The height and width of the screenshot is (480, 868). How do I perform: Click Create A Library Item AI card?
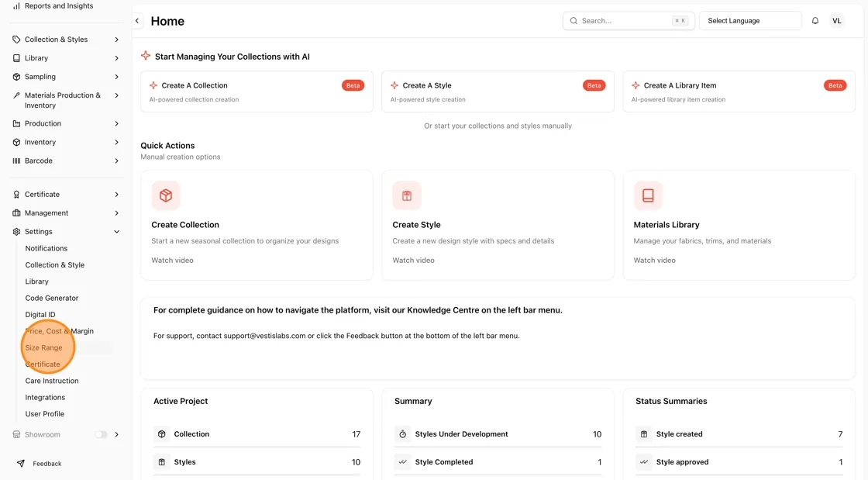coord(739,92)
